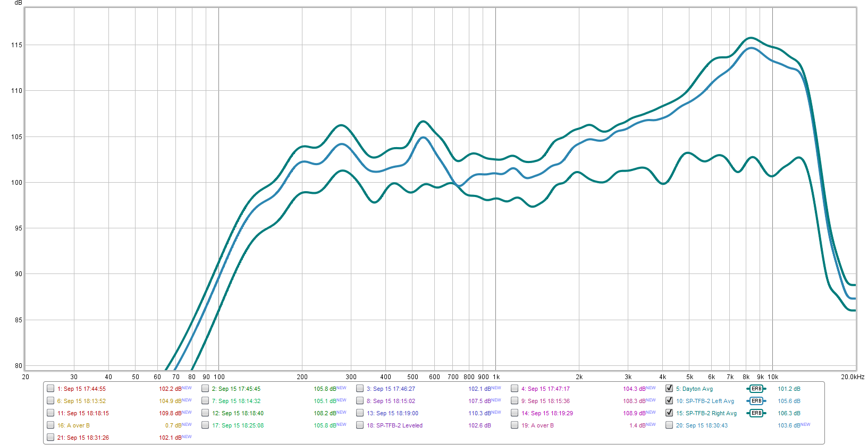This screenshot has width=868, height=445.
Task: Check the 8: Sep 15 18:15:02 box
Action: tap(360, 400)
